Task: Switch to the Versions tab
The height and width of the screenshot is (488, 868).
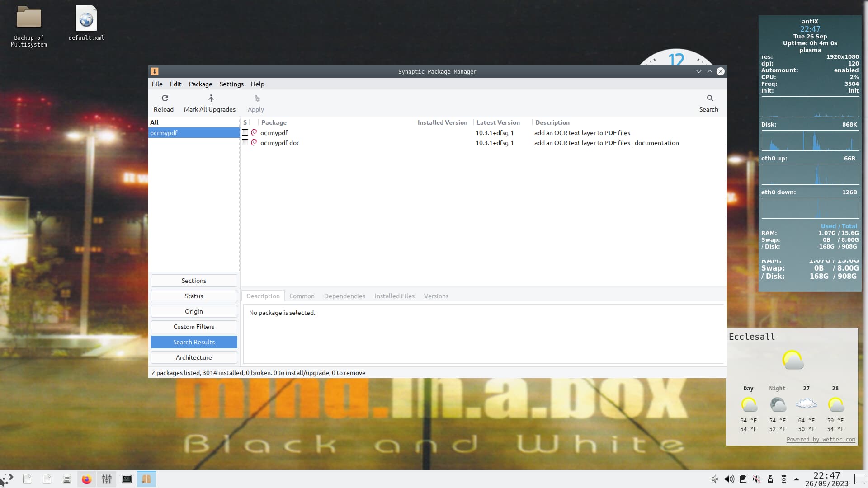Action: tap(436, 296)
